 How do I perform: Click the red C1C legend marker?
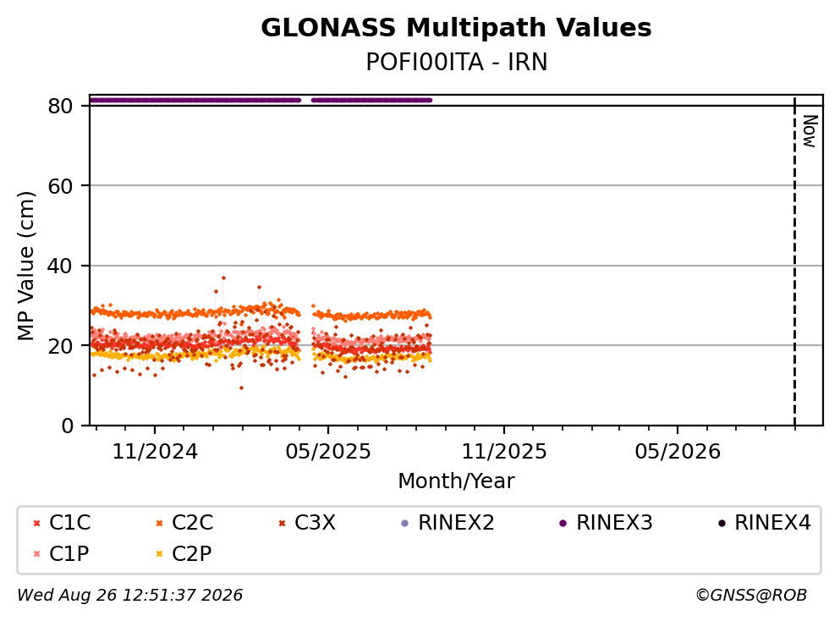pos(36,524)
